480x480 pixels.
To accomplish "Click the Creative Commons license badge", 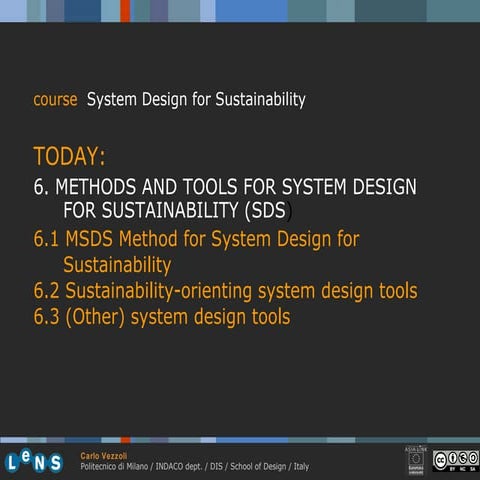I will (x=456, y=461).
